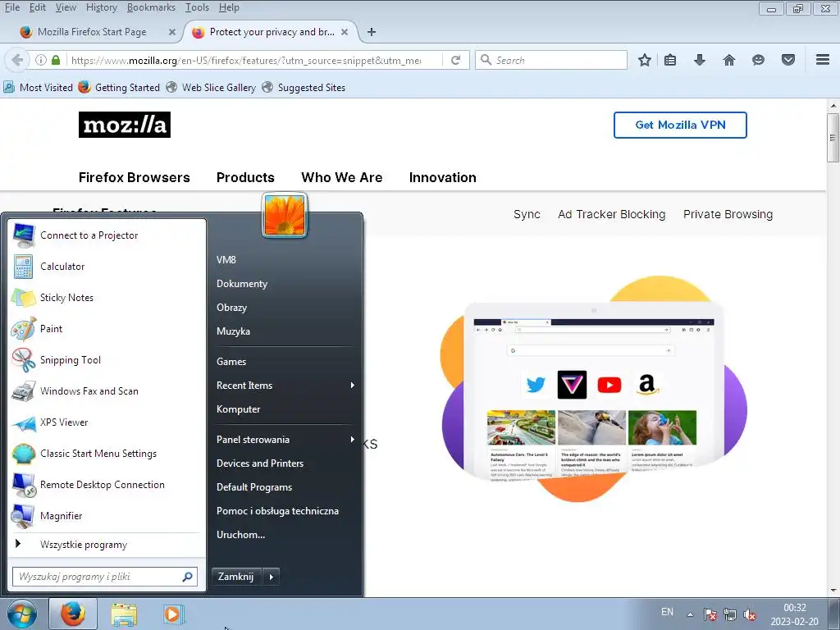This screenshot has height=630, width=840.
Task: Click the green padlock security icon
Action: (56, 60)
